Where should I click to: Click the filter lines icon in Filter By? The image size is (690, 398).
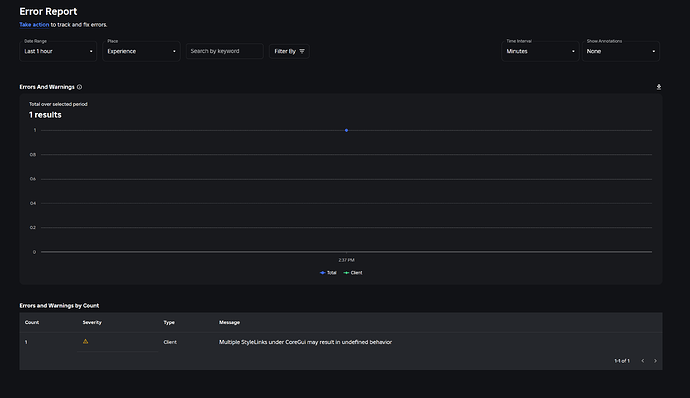(x=302, y=51)
